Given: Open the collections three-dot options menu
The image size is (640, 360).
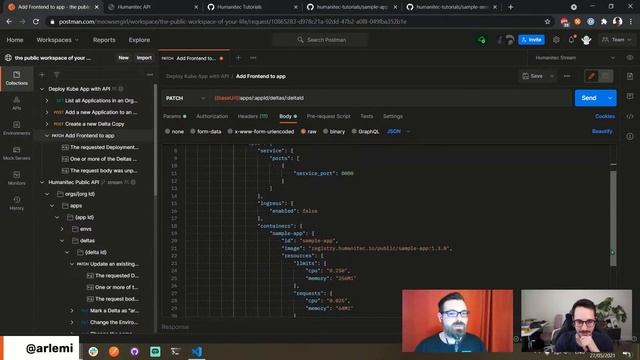Looking at the screenshot, I should pyautogui.click(x=150, y=75).
